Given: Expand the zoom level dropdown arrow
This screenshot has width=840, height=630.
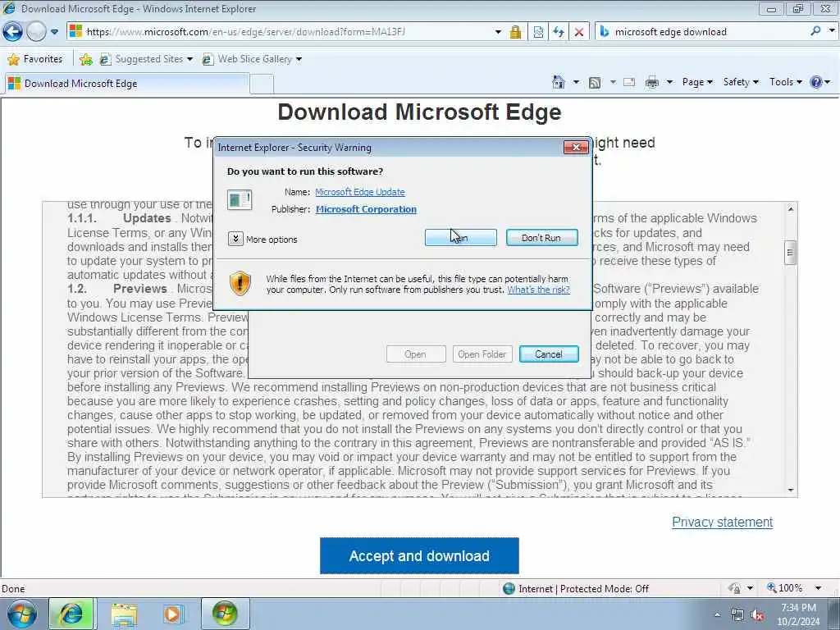Looking at the screenshot, I should click(818, 588).
